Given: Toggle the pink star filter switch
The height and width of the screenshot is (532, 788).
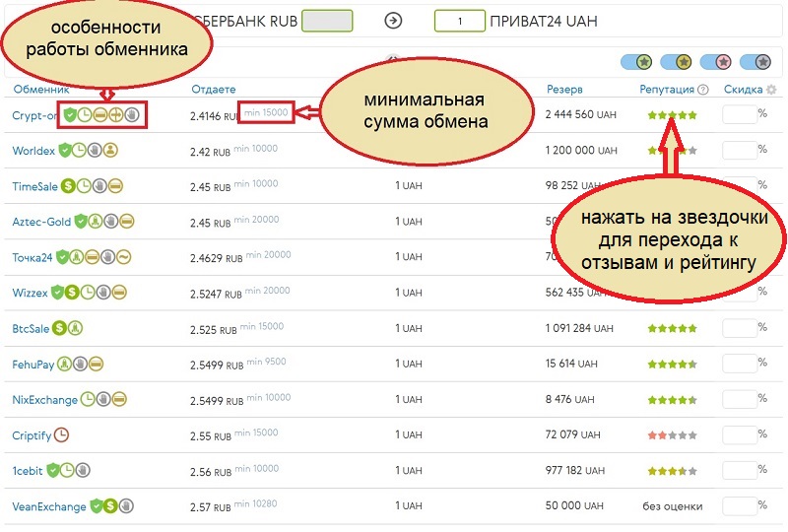Looking at the screenshot, I should click(x=716, y=62).
